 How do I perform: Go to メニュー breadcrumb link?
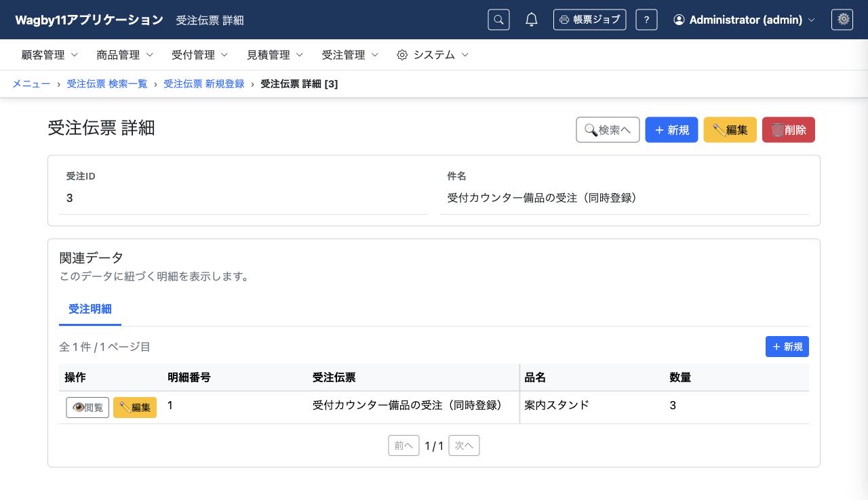coord(31,84)
